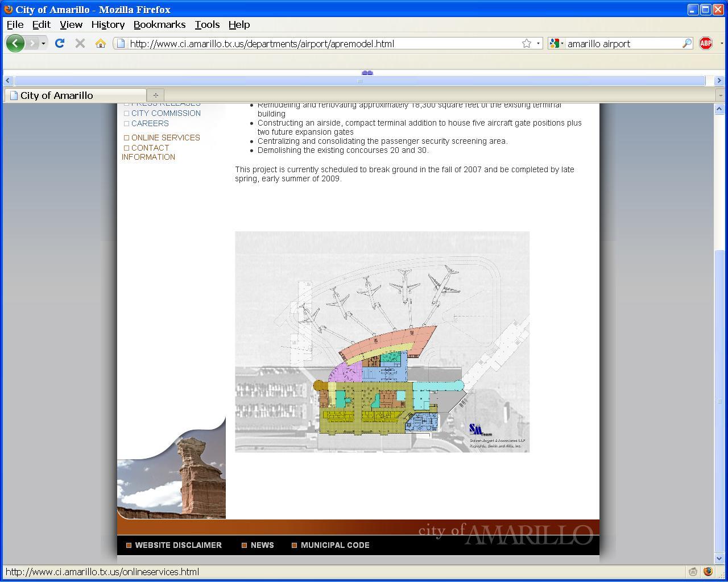Open the Edit menu
Image resolution: width=728 pixels, height=582 pixels.
[41, 24]
